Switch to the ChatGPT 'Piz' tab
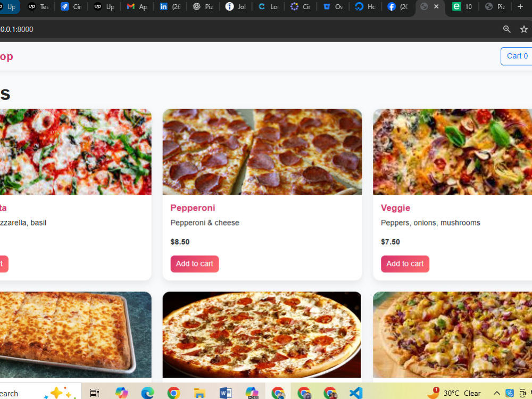The height and width of the screenshot is (399, 532). pos(203,7)
